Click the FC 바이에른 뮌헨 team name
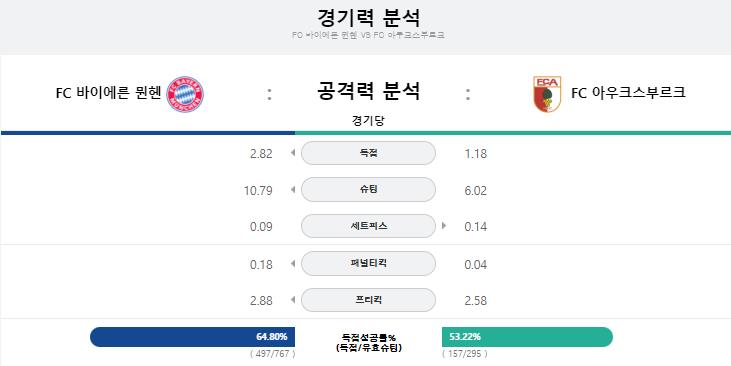 (x=109, y=93)
